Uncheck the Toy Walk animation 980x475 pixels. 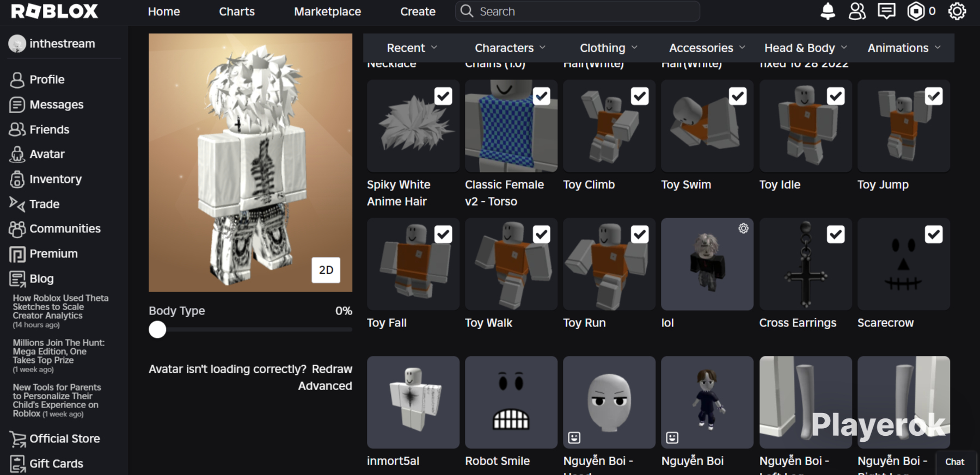[x=541, y=235]
